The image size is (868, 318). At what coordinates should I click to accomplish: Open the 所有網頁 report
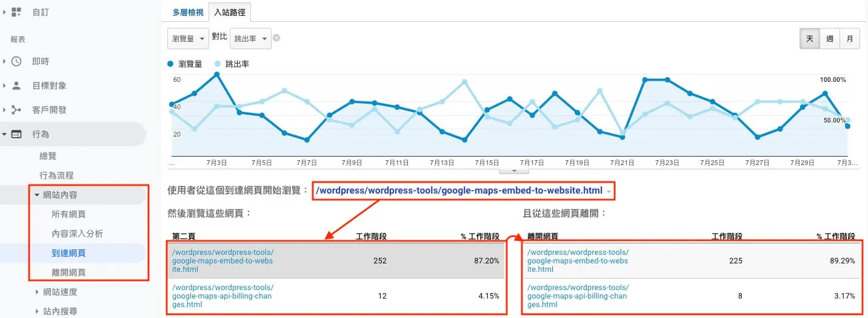68,214
